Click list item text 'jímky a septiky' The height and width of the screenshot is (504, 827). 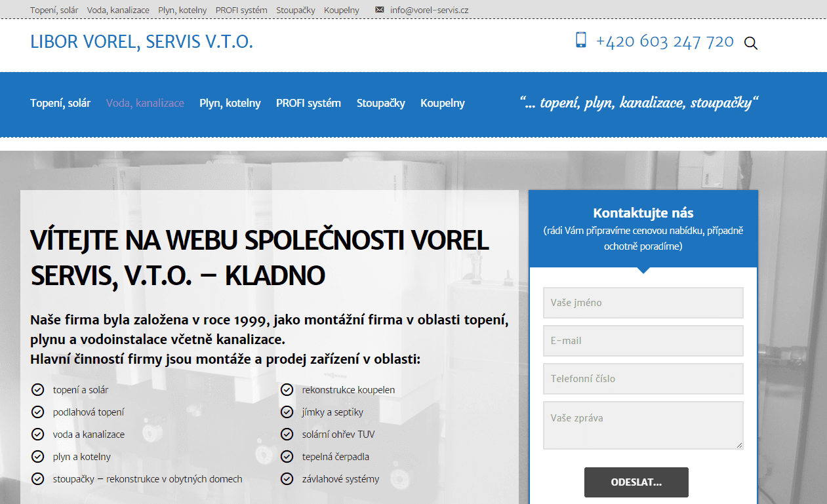click(x=333, y=412)
